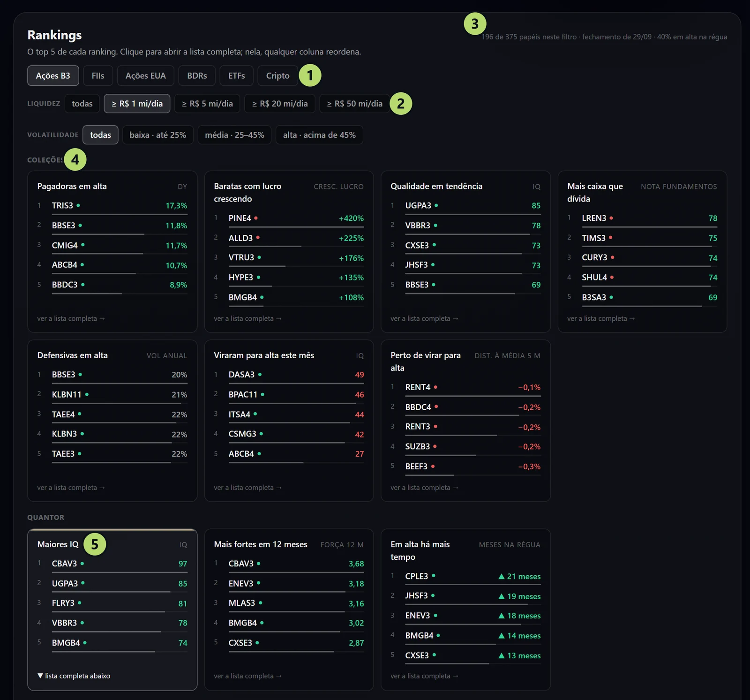Click the green status dot beside CBAV3 in Maiores IQ
750x700 pixels.
click(82, 564)
